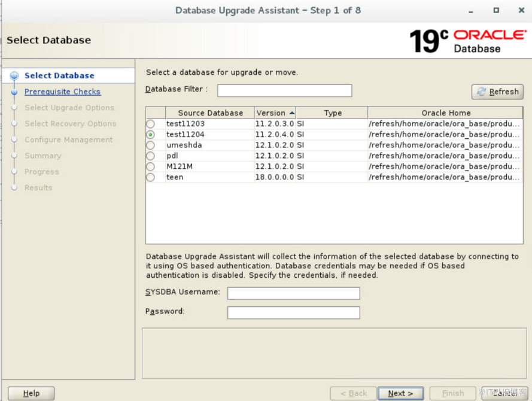The image size is (532, 401).
Task: Focus the Database Filter text field
Action: (284, 90)
